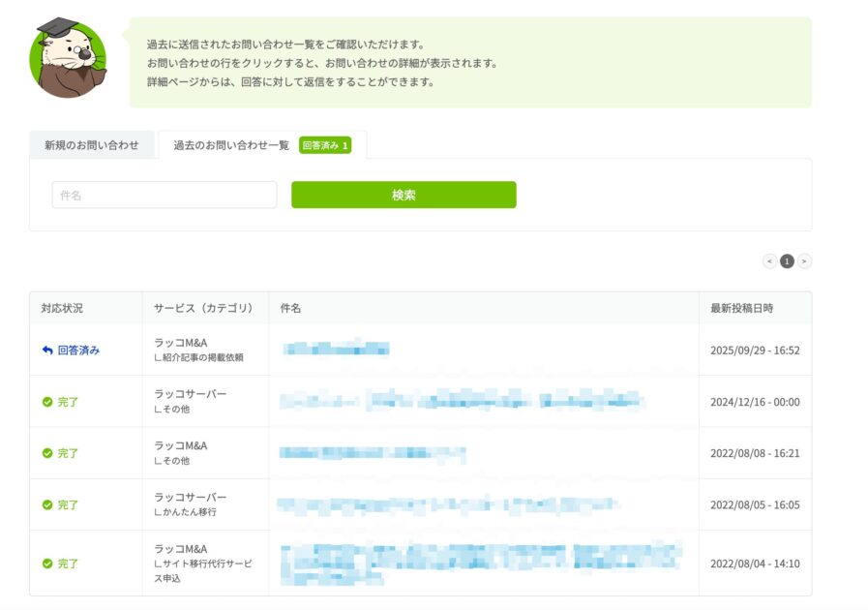868x610 pixels.
Task: Switch to 新規のお問い合わせ tab
Action: point(92,145)
